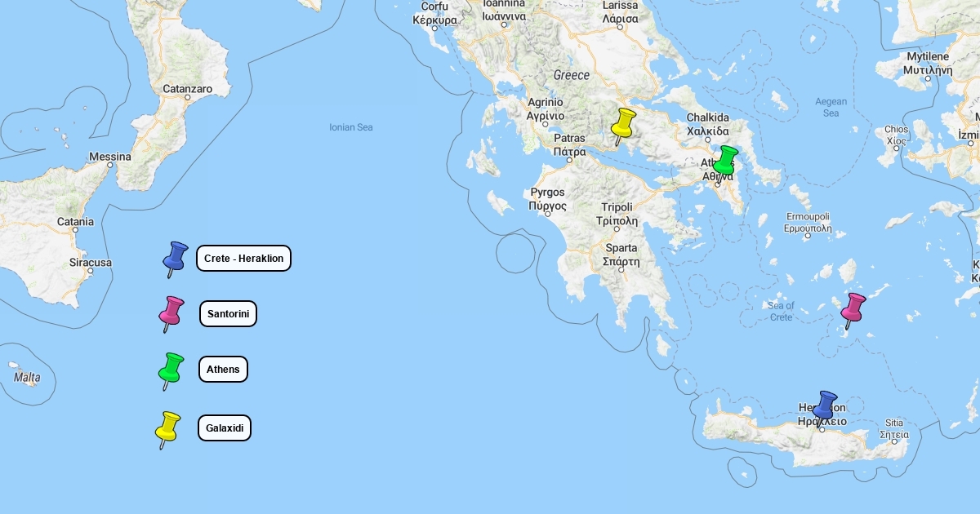Click the blue legend pin beside Crete - Heraklion

point(175,257)
